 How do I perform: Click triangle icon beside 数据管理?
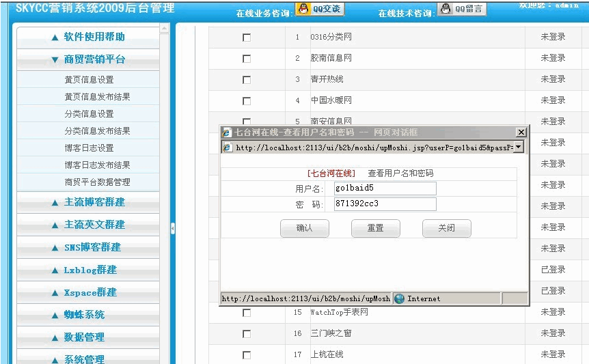[x=55, y=338]
